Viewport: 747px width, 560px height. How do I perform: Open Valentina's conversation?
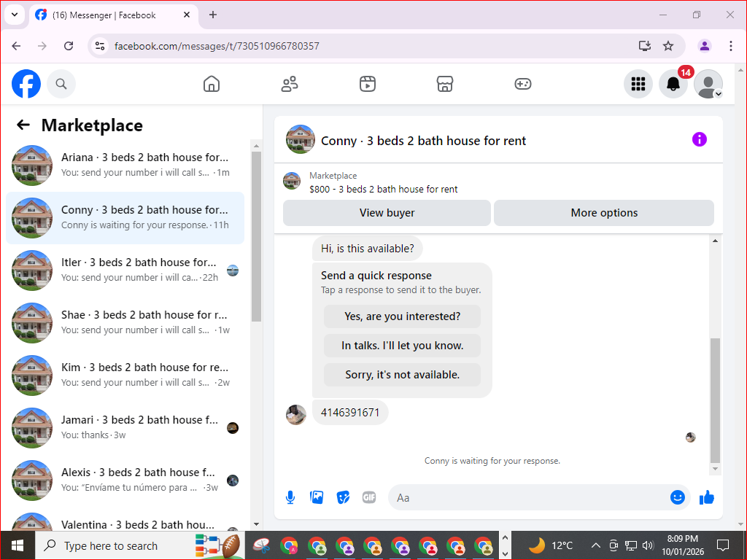(x=125, y=521)
